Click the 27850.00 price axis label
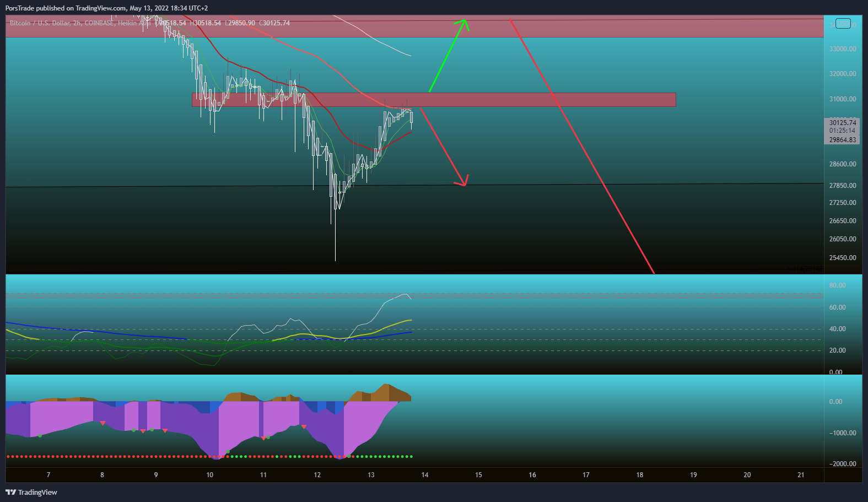868x502 pixels. [843, 186]
